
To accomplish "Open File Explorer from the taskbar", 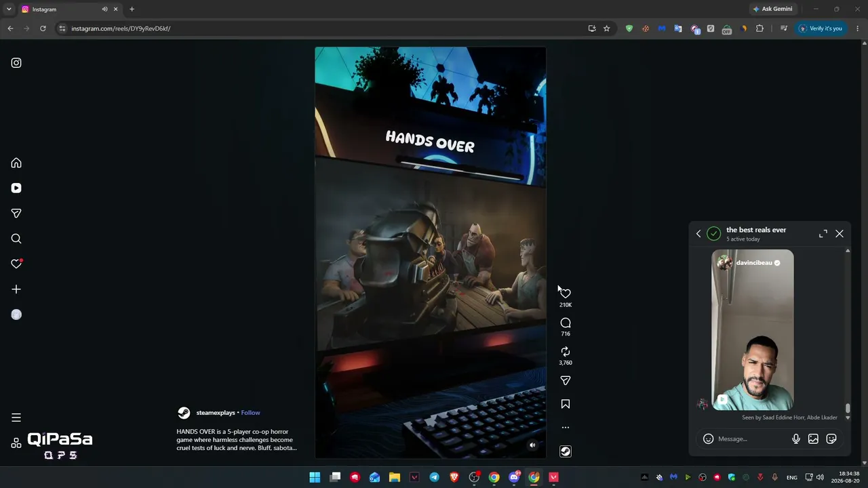I will (395, 477).
